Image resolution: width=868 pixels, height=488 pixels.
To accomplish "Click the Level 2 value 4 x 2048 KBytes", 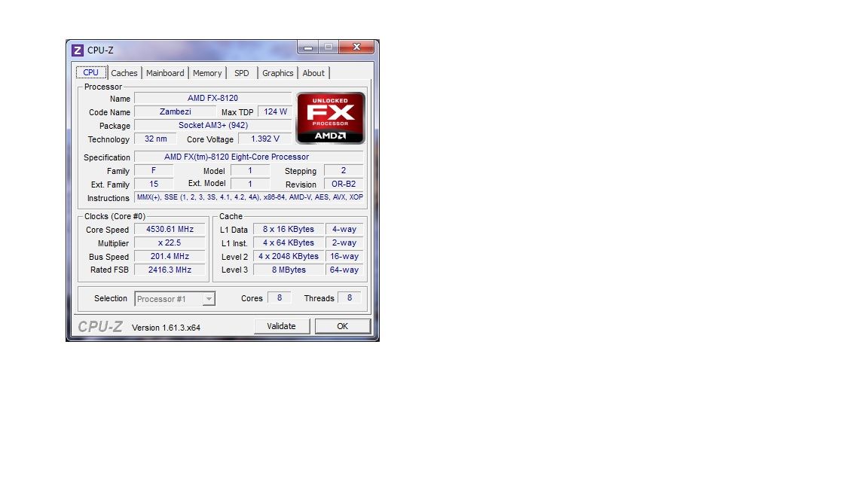I will pos(289,256).
